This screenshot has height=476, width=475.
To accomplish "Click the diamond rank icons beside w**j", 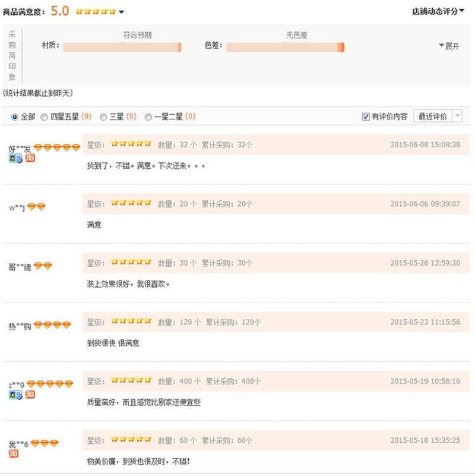I will tap(36, 207).
